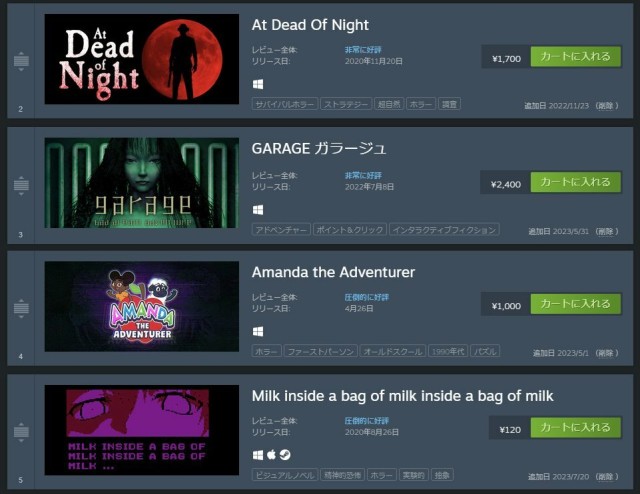Add At Dead Of Night to cart

576,56
